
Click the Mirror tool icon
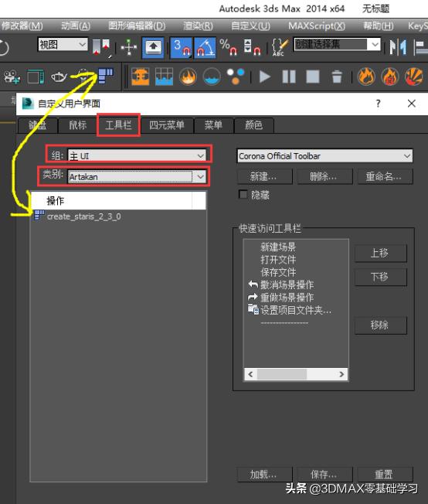[x=398, y=48]
